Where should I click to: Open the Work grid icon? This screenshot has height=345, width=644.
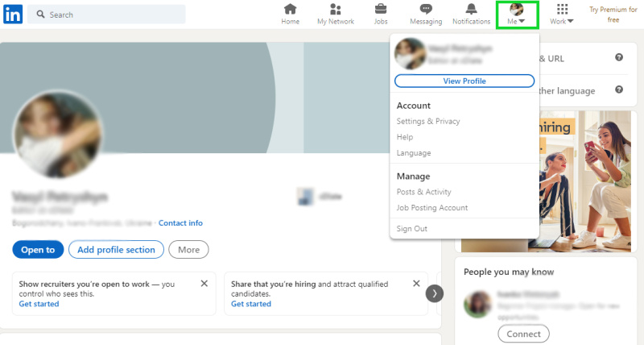coord(562,9)
